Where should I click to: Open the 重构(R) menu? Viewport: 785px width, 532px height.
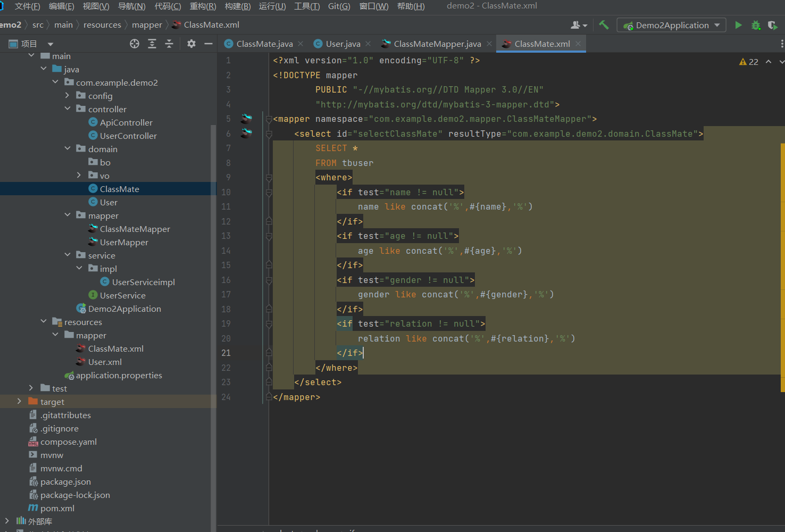tap(203, 6)
